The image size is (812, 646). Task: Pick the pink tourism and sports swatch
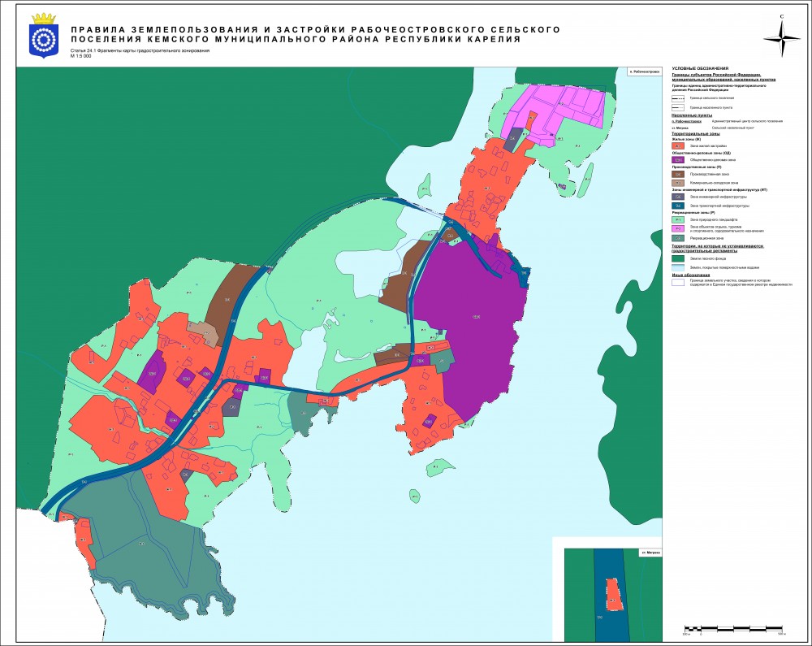pos(678,229)
